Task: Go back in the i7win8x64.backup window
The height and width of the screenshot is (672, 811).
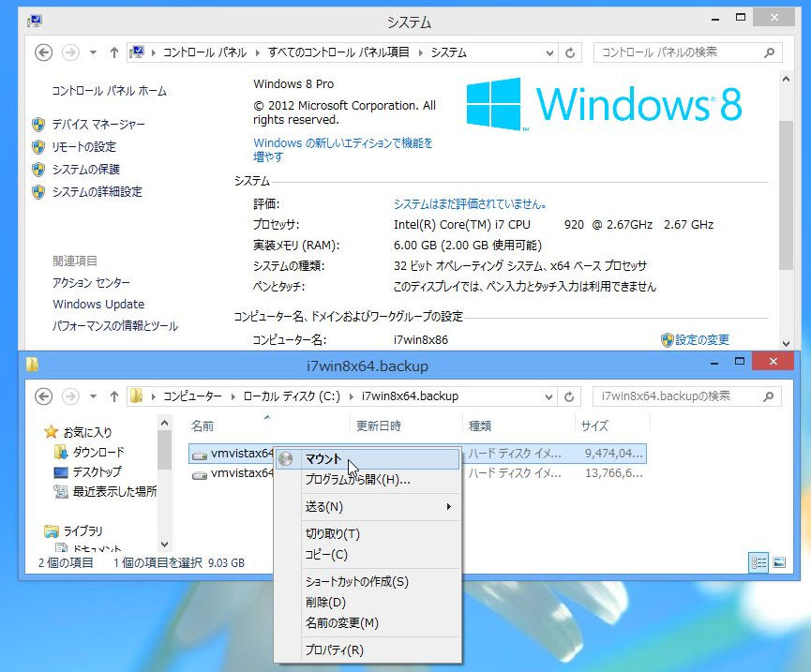Action: [43, 396]
